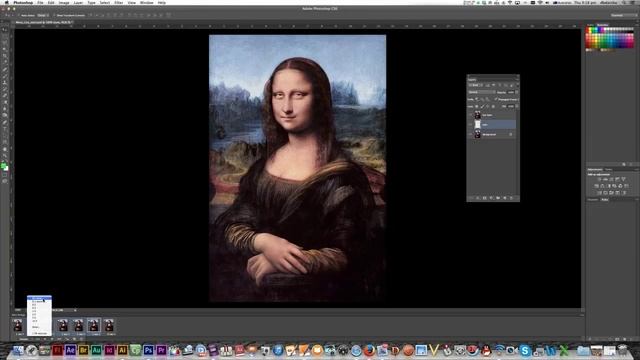Switch to the Styles panel tab

(x=608, y=169)
